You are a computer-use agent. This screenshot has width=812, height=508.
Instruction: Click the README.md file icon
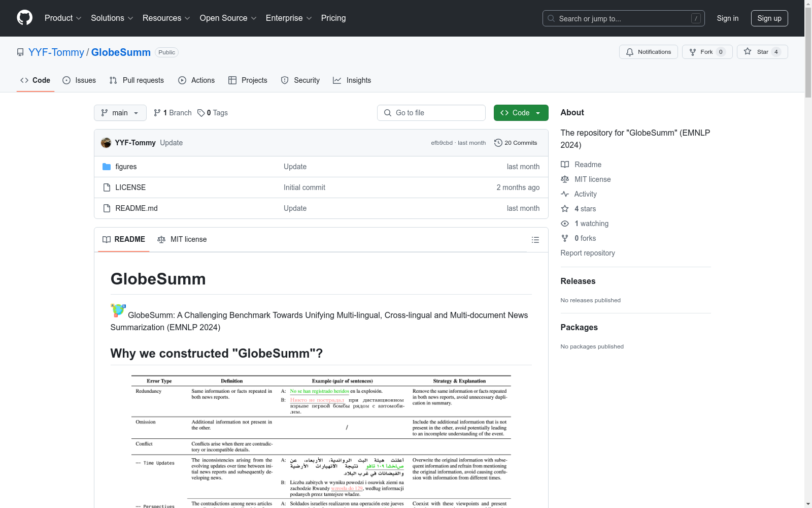107,208
